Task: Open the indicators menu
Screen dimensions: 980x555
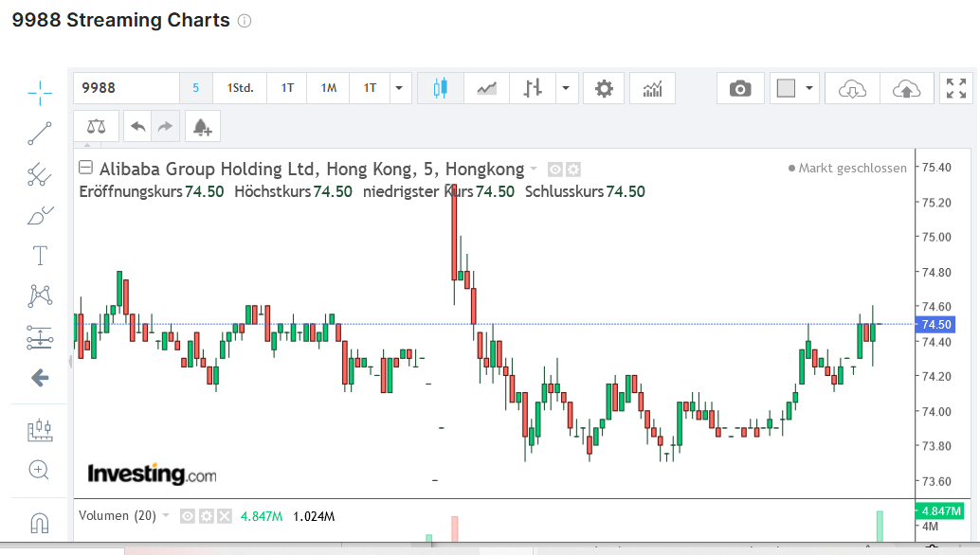Action: (652, 88)
